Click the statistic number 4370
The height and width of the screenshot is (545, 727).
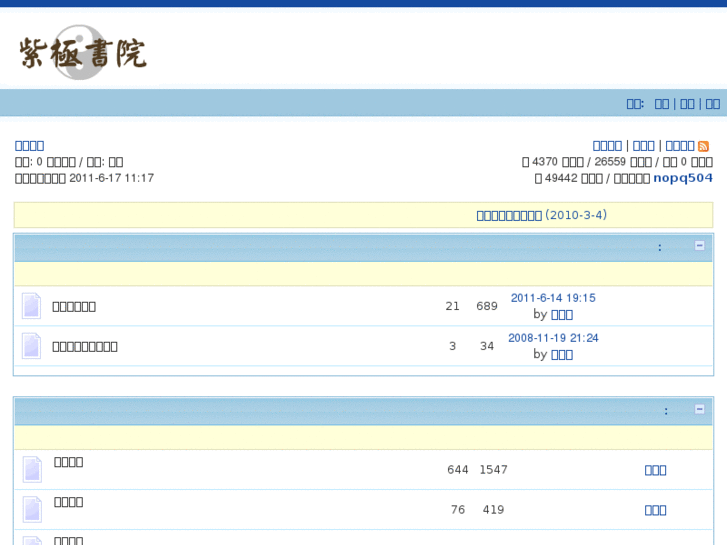(545, 161)
